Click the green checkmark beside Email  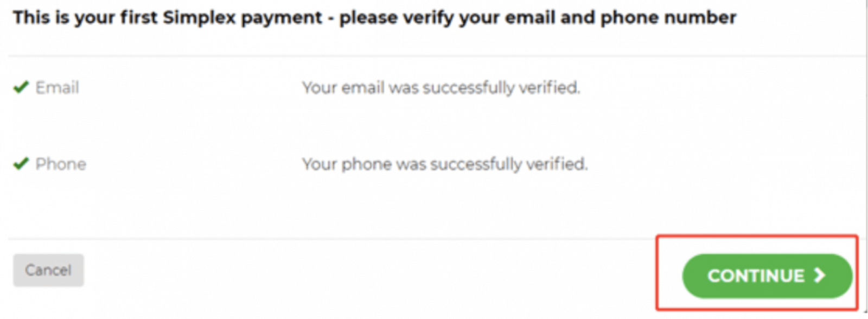(21, 87)
